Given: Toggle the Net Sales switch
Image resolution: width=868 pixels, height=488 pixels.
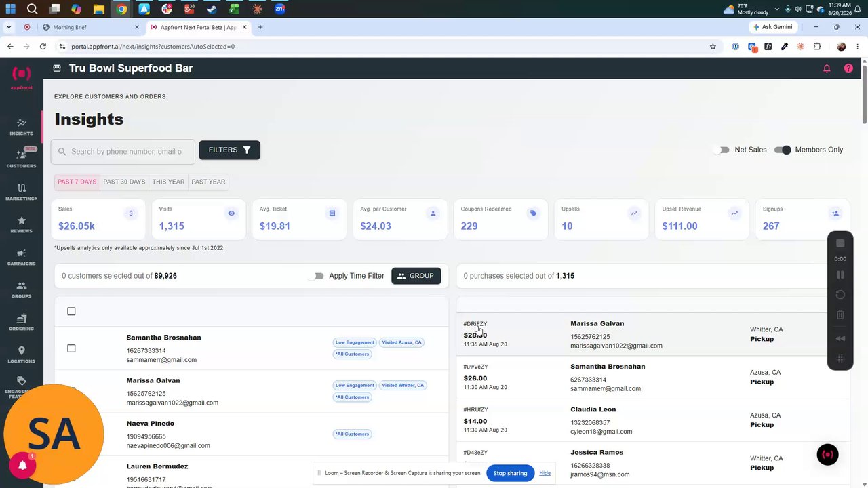Looking at the screenshot, I should coord(722,150).
